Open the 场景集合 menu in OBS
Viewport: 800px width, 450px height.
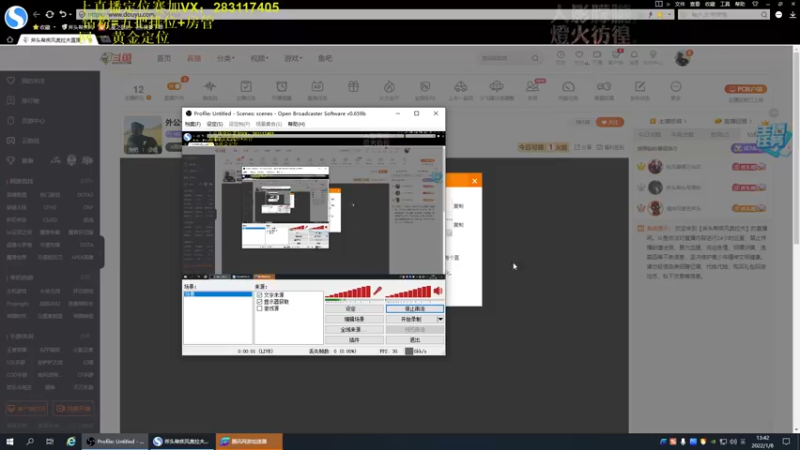(268, 124)
